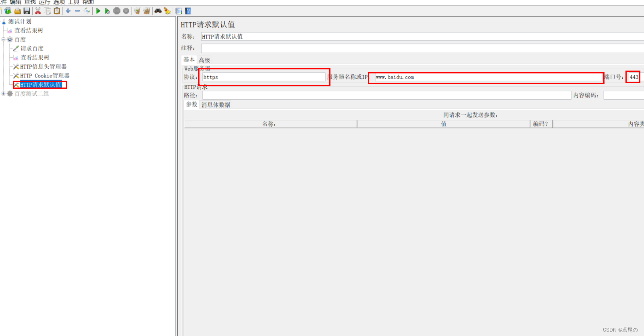Click the 名称 field containing HTTP请求默认值
644x336 pixels.
[x=422, y=37]
